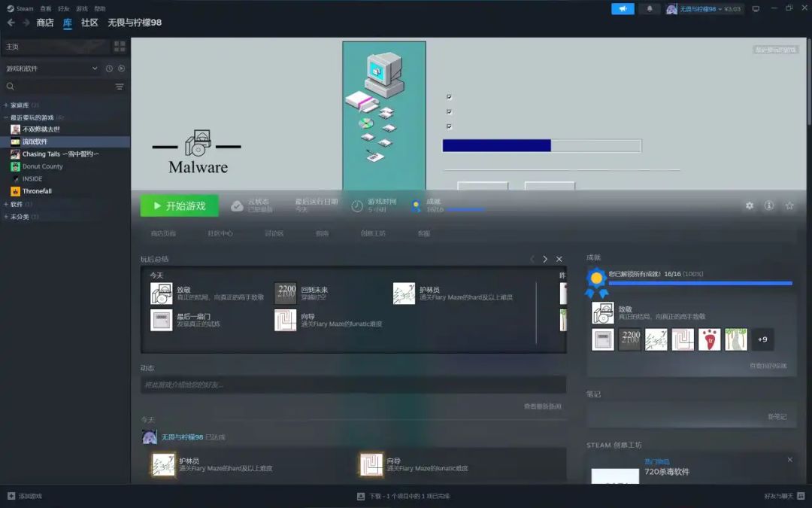Click the announcements megaphone button

pyautogui.click(x=623, y=9)
